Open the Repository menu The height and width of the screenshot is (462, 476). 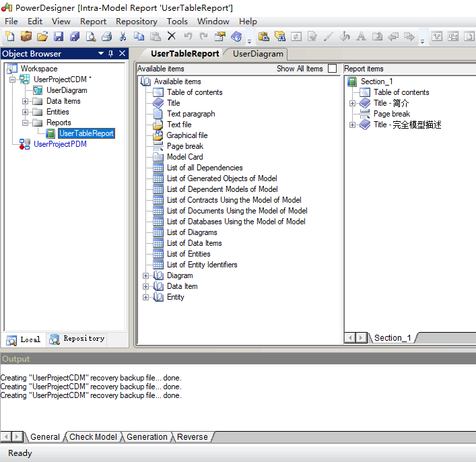pos(137,22)
